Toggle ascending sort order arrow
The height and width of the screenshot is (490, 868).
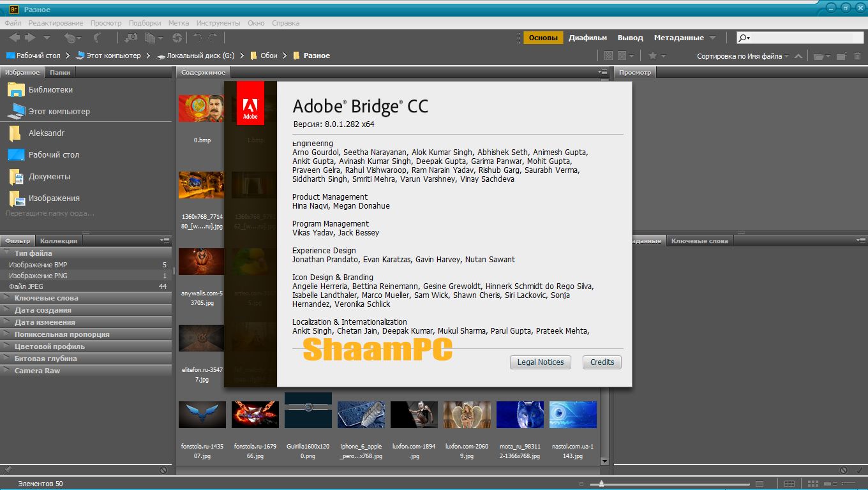(797, 56)
